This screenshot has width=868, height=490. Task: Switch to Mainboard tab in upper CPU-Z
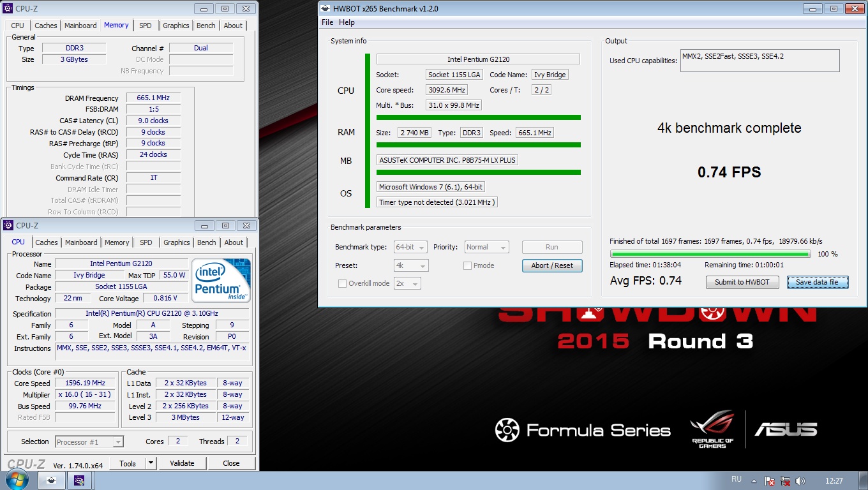click(80, 26)
